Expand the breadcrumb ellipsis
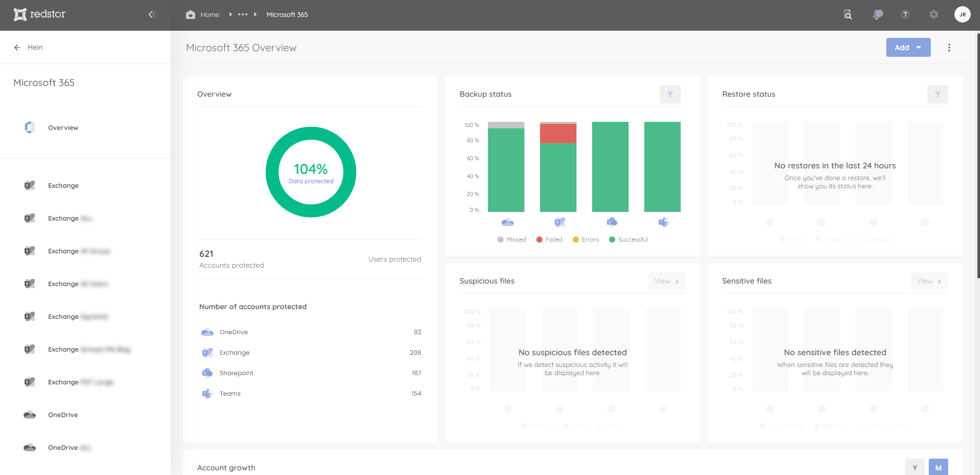 (x=243, y=14)
